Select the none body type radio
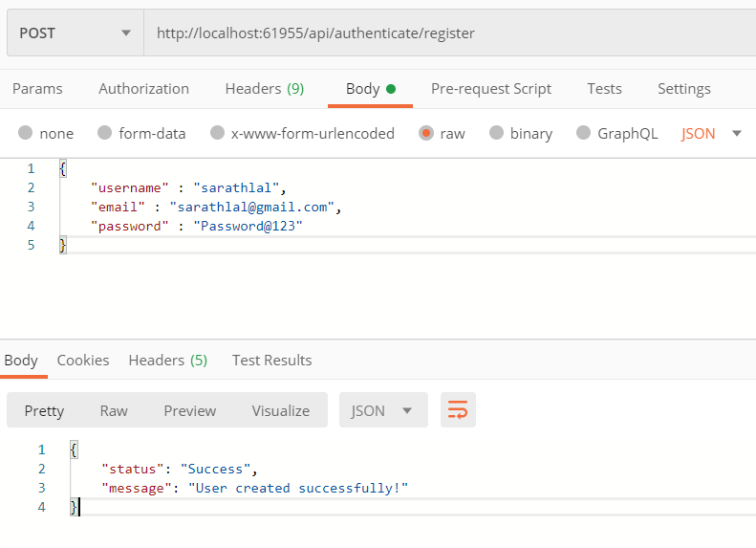This screenshot has height=548, width=756. coord(26,133)
